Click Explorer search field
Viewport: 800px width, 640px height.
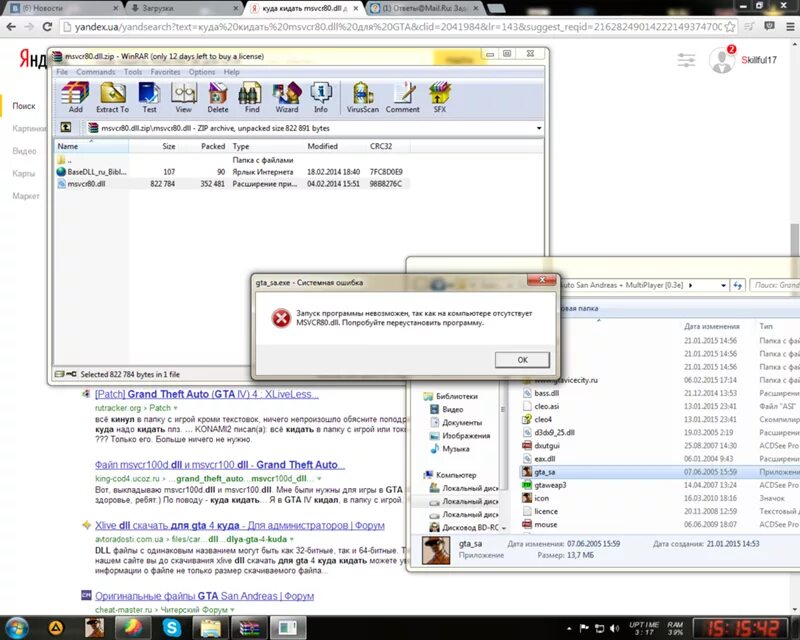point(774,285)
